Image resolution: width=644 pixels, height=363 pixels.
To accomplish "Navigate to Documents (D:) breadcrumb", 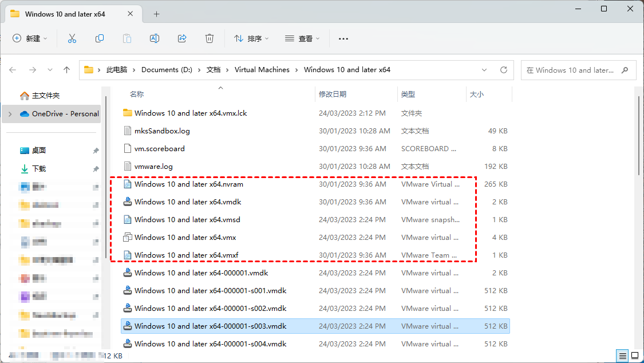I will (x=167, y=70).
